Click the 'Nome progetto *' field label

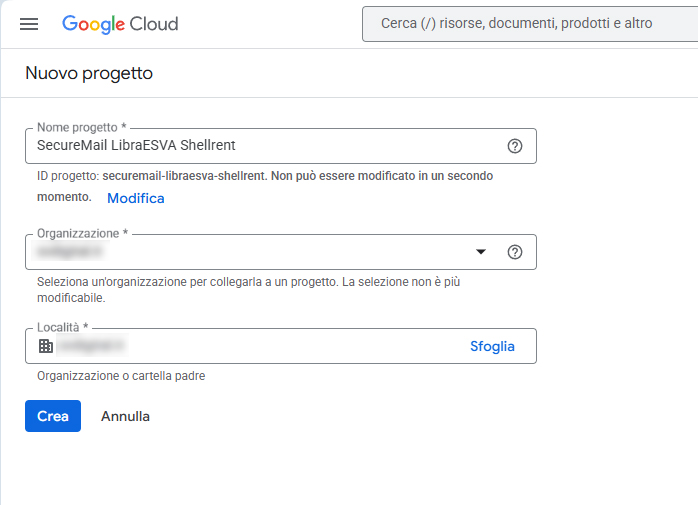click(82, 128)
